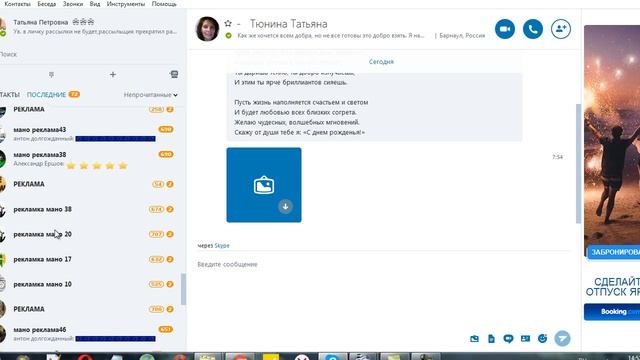
Task: Click orange icon on рекламка мано 10 row
Action: point(170,284)
